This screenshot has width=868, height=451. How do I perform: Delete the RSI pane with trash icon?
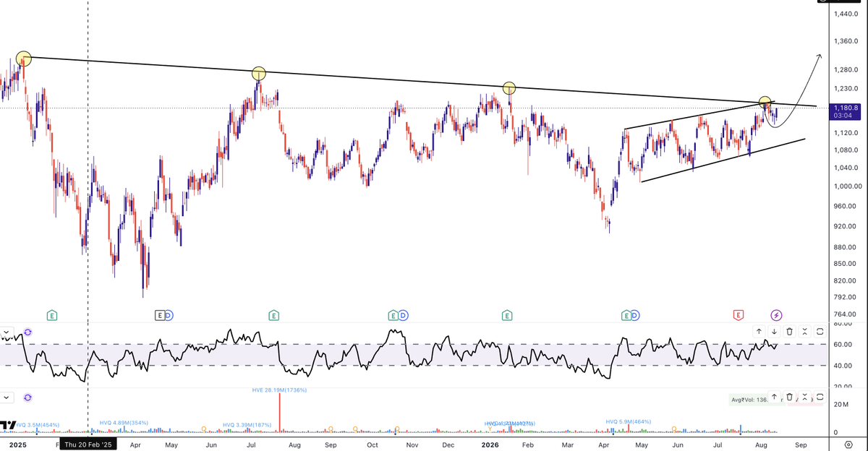[789, 331]
